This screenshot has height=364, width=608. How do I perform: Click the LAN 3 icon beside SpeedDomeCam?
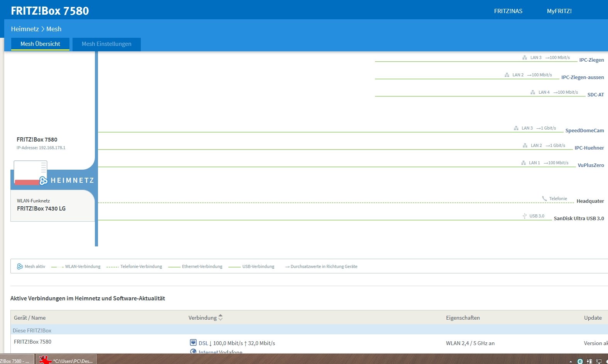pyautogui.click(x=516, y=128)
